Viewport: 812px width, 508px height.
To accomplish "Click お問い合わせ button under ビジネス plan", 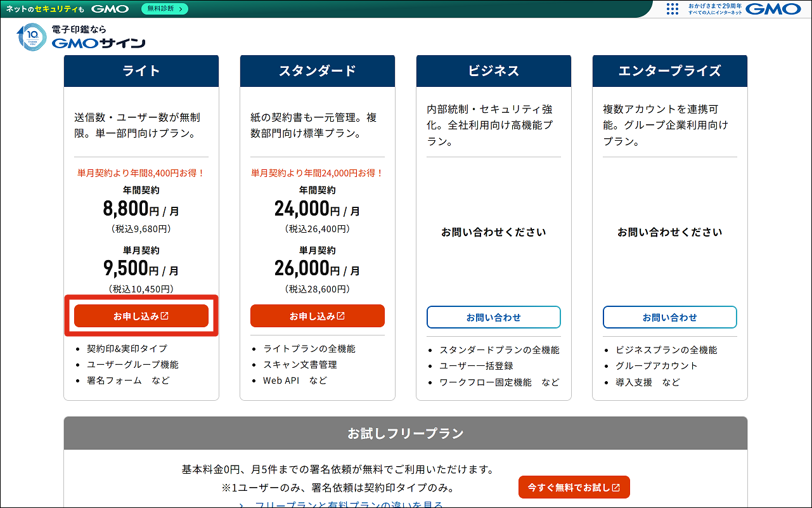I will pyautogui.click(x=493, y=316).
